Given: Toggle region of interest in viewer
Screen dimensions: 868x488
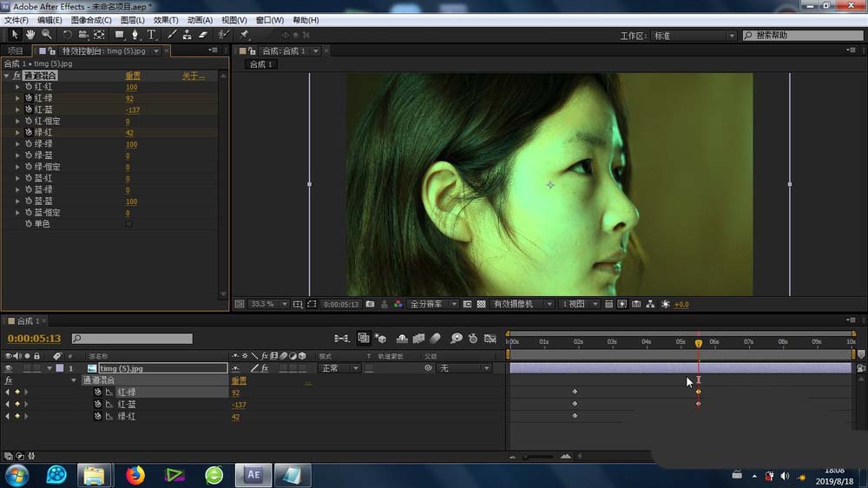Looking at the screenshot, I should [312, 304].
